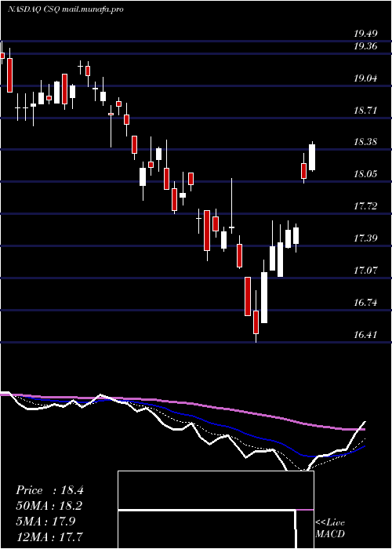The height and width of the screenshot is (549, 392).
Task: Select the 19.04 price level label
Action: [x=365, y=78]
